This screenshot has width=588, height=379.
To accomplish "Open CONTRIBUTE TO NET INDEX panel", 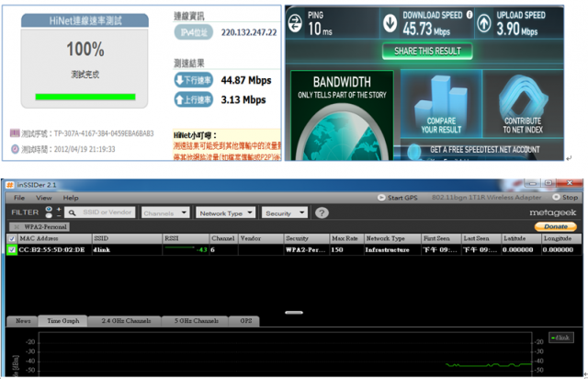I will pyautogui.click(x=523, y=103).
